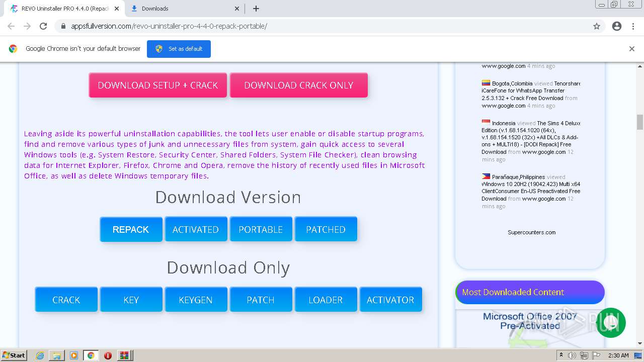Click the Philippines flag icon
Viewport: 644px width, 362px height.
coord(486,176)
